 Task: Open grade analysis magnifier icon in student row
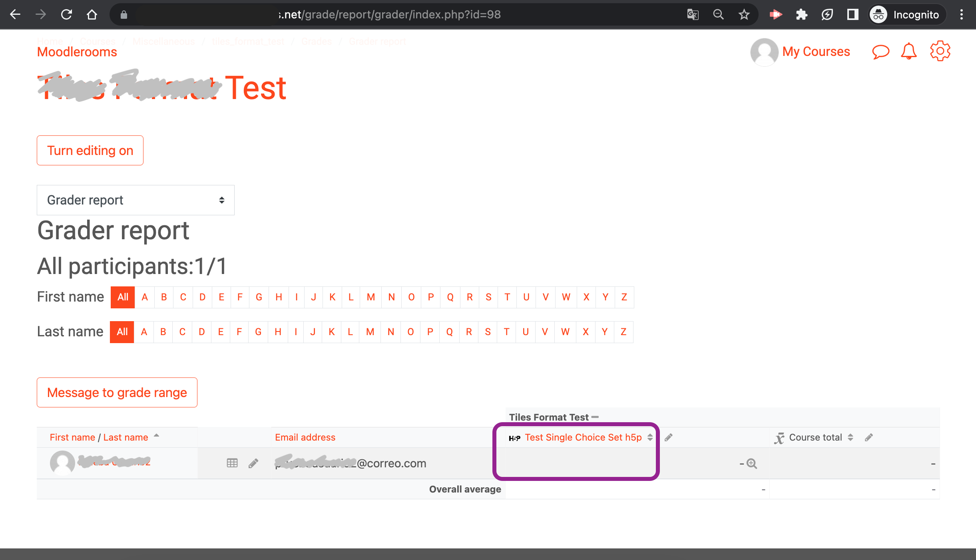[x=752, y=463]
